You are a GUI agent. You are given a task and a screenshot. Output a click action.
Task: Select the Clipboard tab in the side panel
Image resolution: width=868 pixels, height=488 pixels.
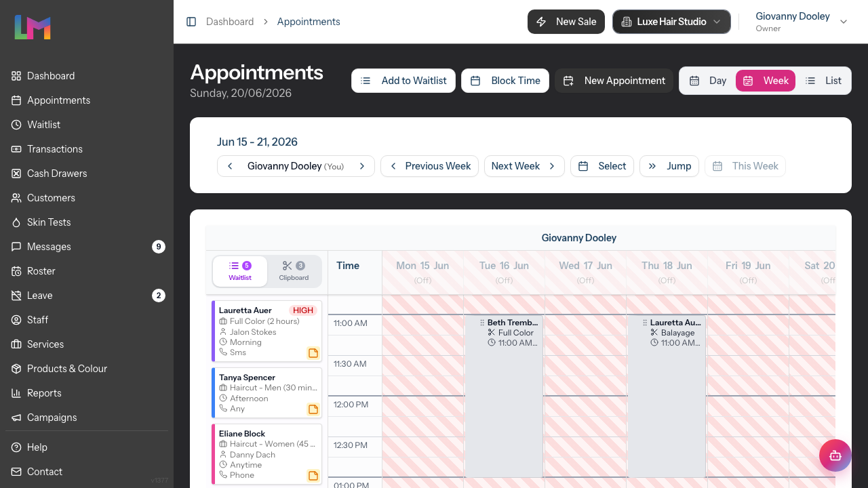294,271
